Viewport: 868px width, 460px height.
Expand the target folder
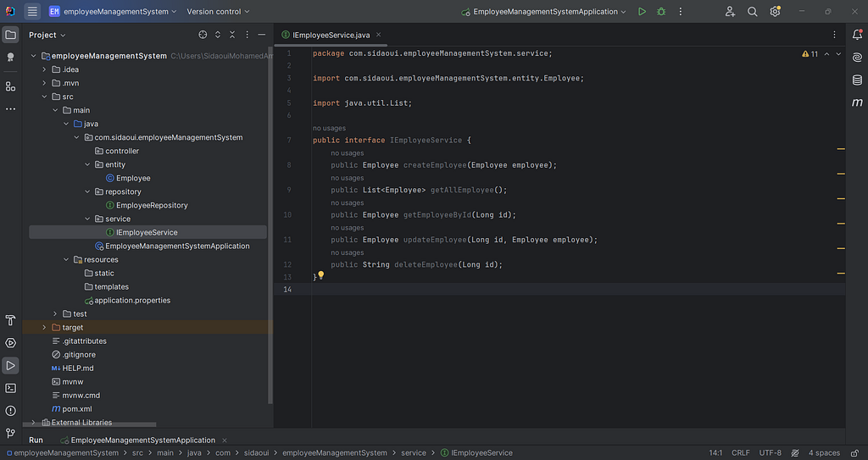(x=44, y=327)
